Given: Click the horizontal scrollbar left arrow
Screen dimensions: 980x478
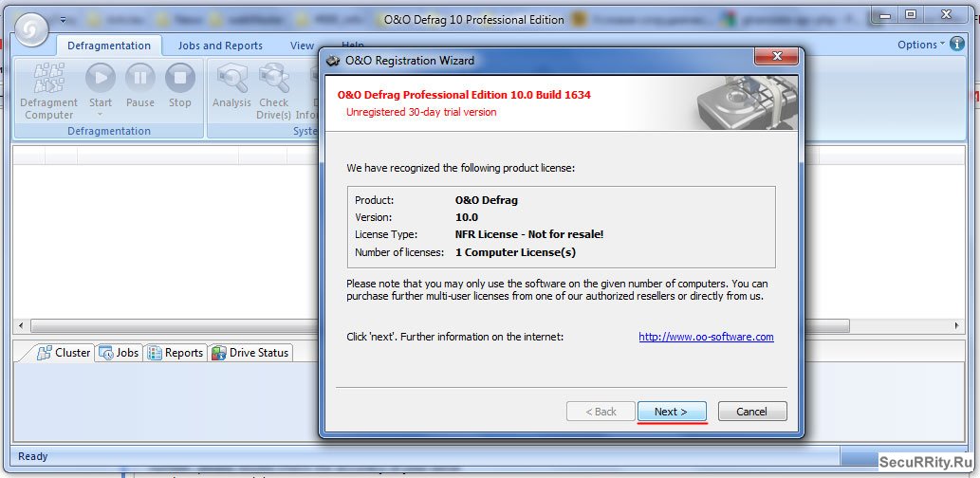Looking at the screenshot, I should (x=21, y=326).
